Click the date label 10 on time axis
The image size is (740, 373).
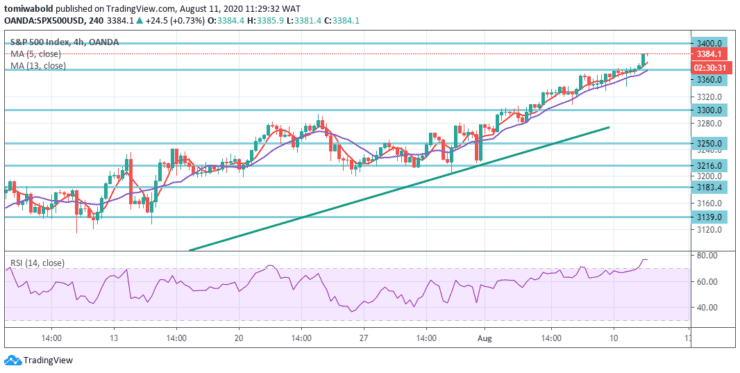point(614,339)
